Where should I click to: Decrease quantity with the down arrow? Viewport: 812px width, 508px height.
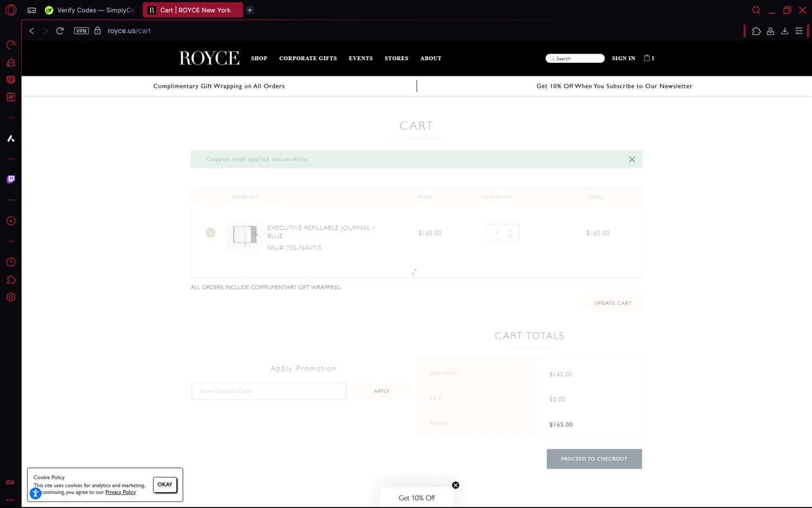(510, 237)
